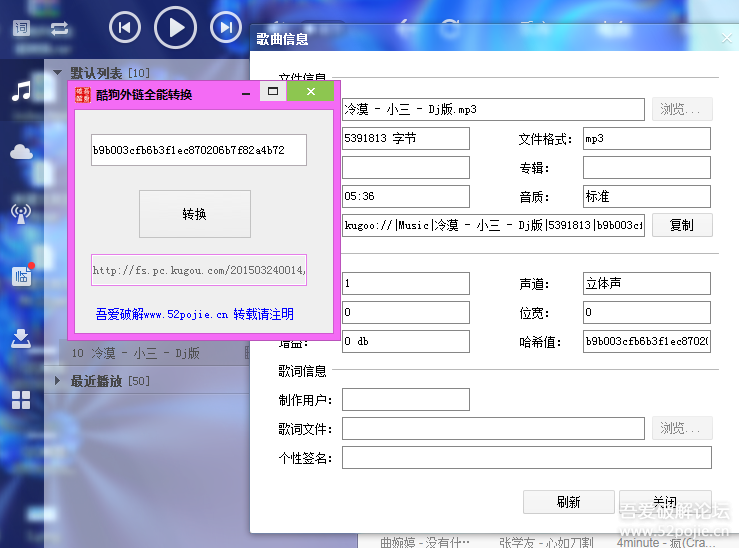Click the 刷新 refresh button

pyautogui.click(x=568, y=502)
